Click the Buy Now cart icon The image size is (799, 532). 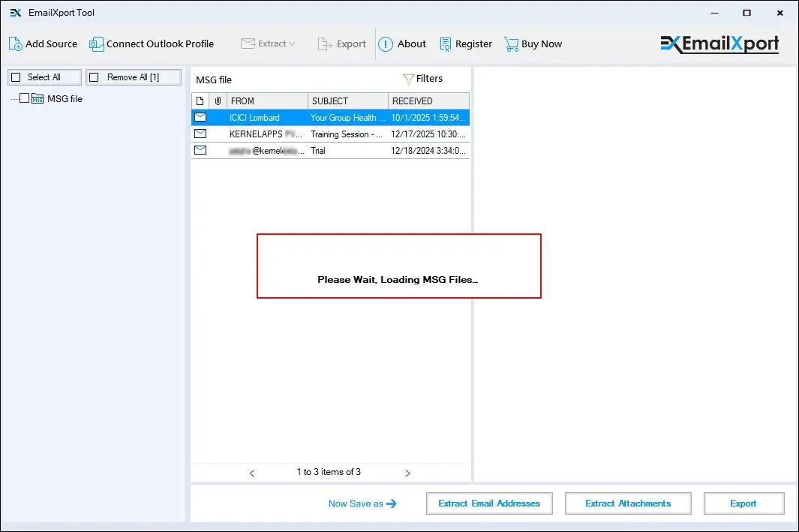[x=511, y=44]
